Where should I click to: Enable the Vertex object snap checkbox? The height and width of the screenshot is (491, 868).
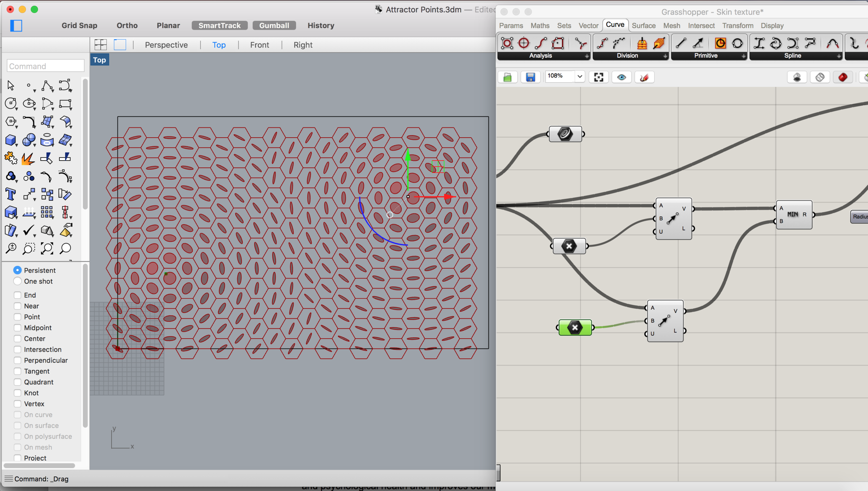17,404
